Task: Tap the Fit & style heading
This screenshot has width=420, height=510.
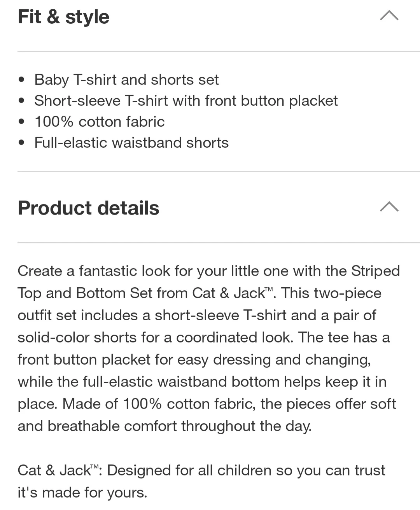Action: (64, 17)
